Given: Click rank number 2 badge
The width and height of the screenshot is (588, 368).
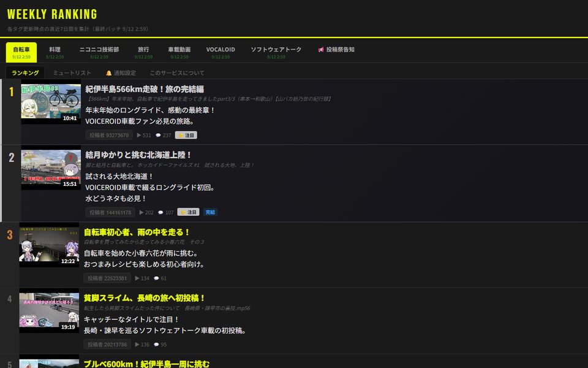Looking at the screenshot, I should pos(11,158).
